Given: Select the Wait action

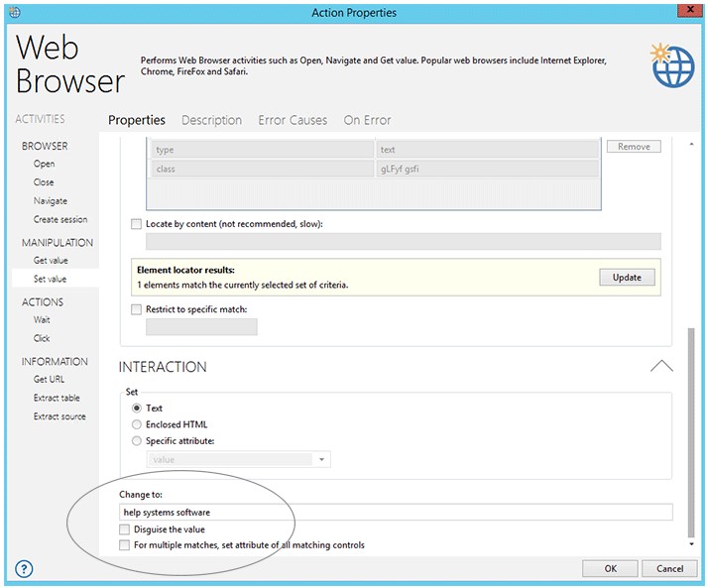Looking at the screenshot, I should coord(42,320).
